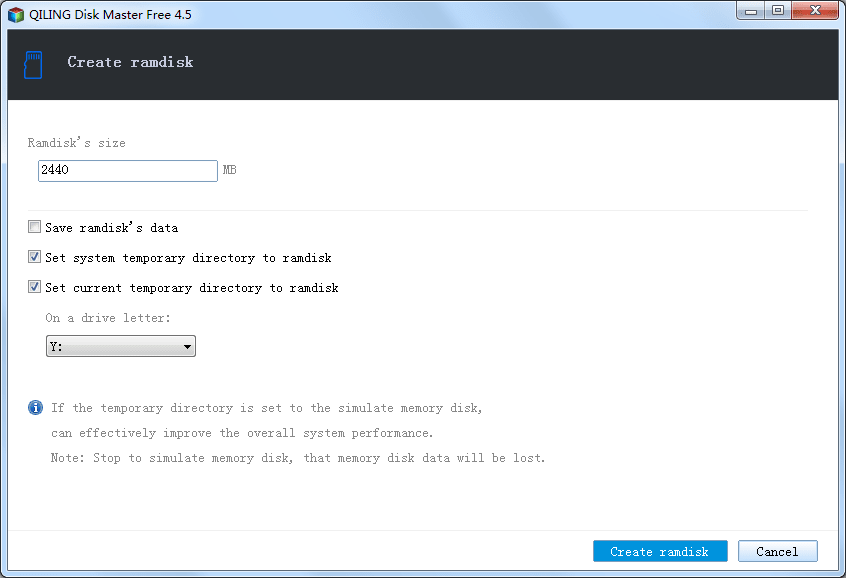Click the Ramdisk's size input field
846x578 pixels.
[128, 171]
